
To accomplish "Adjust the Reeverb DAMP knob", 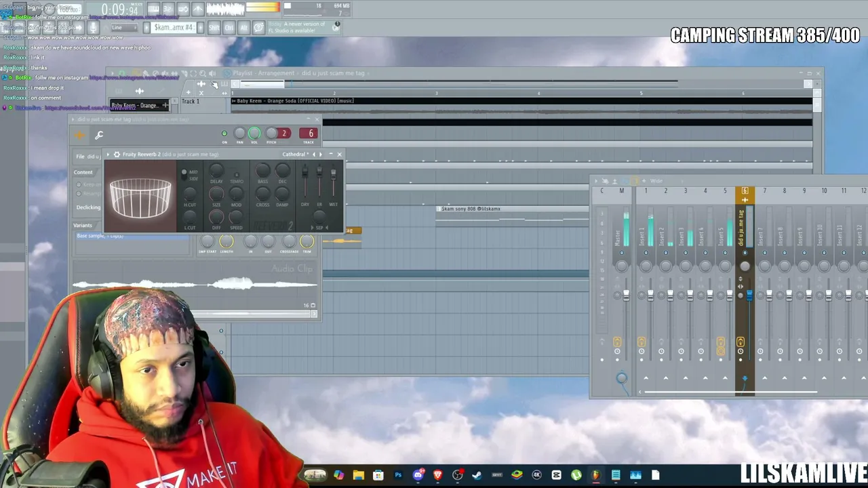I will tap(283, 195).
